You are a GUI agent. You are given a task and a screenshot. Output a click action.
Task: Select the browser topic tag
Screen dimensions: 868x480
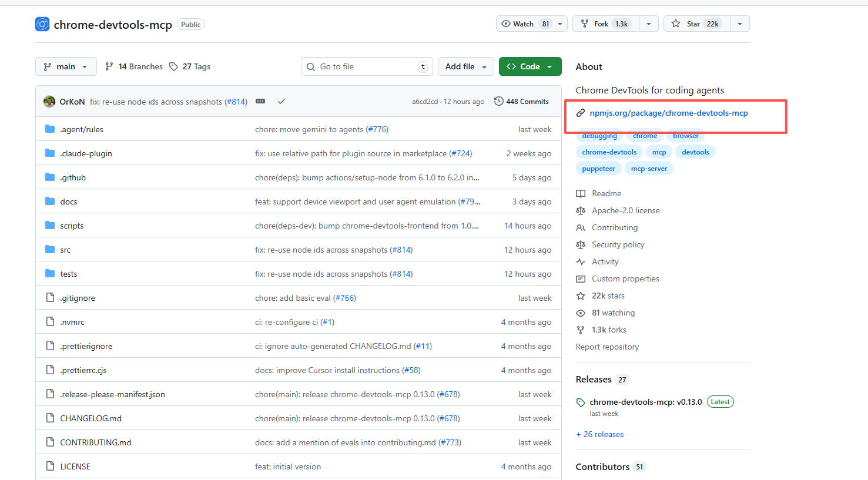686,136
